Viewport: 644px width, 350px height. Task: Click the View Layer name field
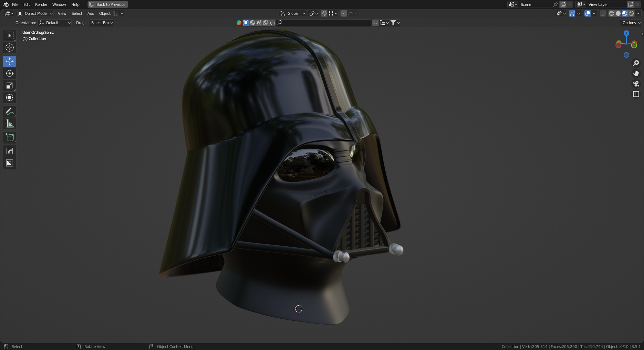pos(607,4)
